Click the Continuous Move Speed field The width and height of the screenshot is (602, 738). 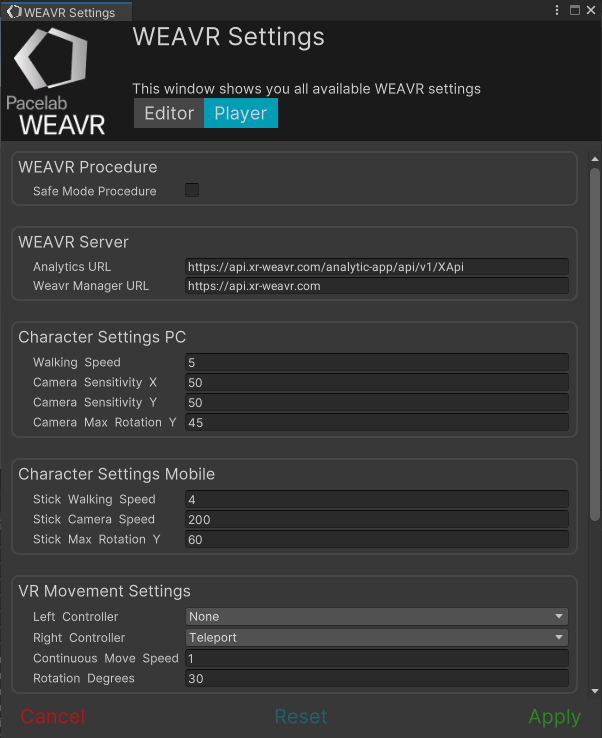377,658
